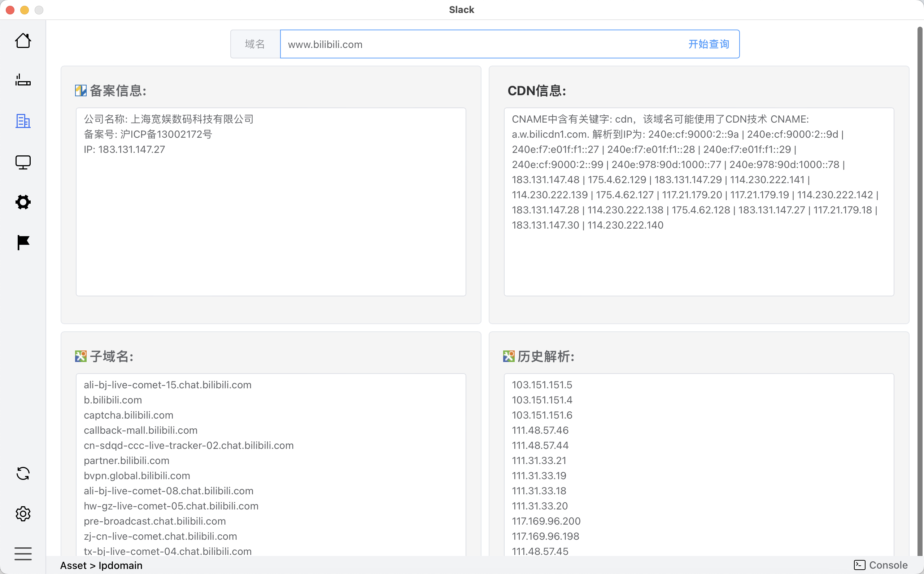The height and width of the screenshot is (574, 924).
Task: Click the refresh/update arrows icon
Action: tap(23, 473)
